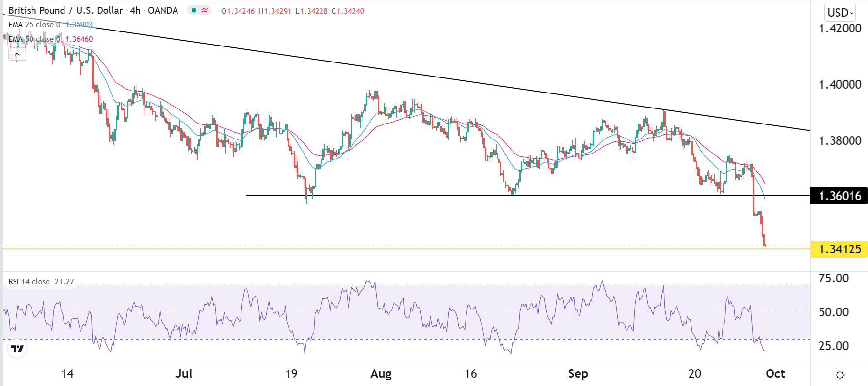The width and height of the screenshot is (868, 386).
Task: Click the 1.36016 horizontal line price label
Action: click(839, 196)
